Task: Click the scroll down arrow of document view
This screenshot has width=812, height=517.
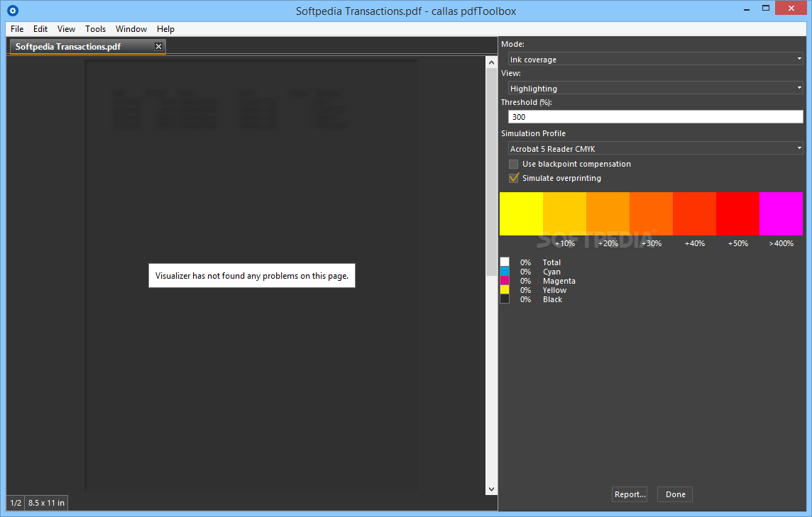Action: (491, 489)
